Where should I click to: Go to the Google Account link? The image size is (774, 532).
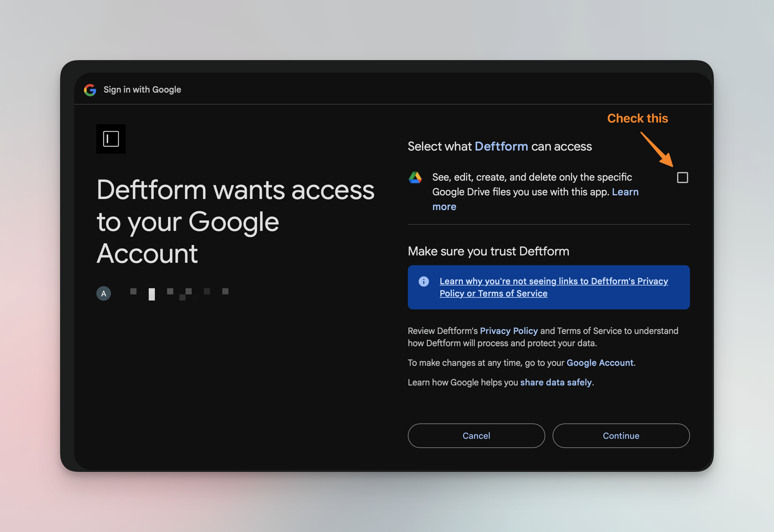(600, 363)
